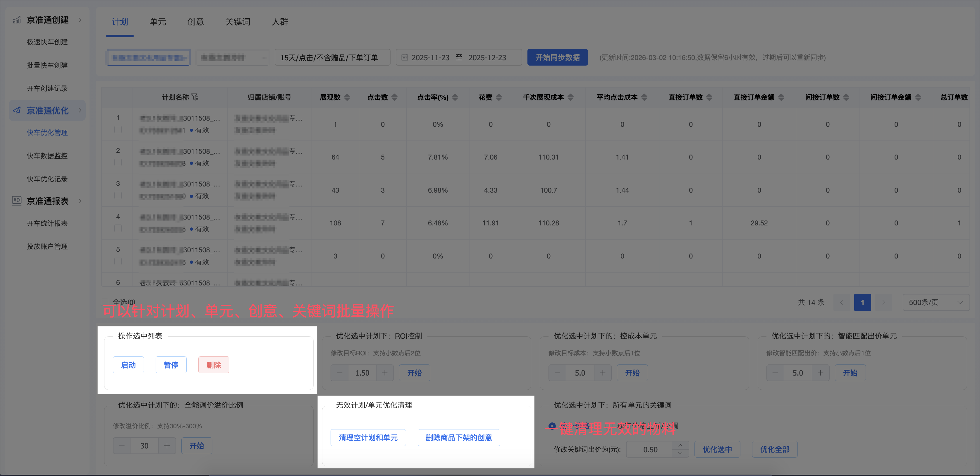Click the 京准通创建 chart icon
The image size is (980, 476).
tap(17, 20)
